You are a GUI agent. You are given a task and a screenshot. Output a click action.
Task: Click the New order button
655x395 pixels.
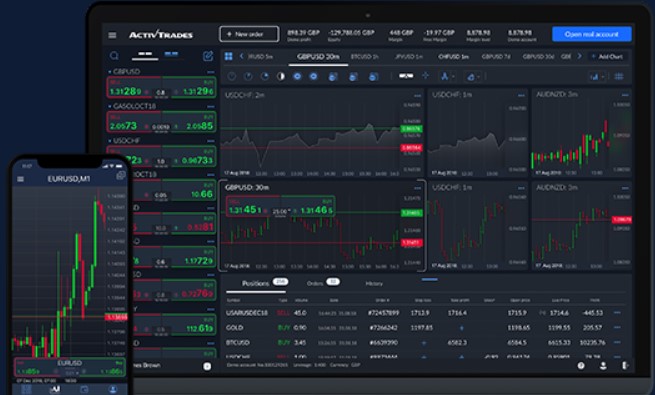click(x=249, y=34)
